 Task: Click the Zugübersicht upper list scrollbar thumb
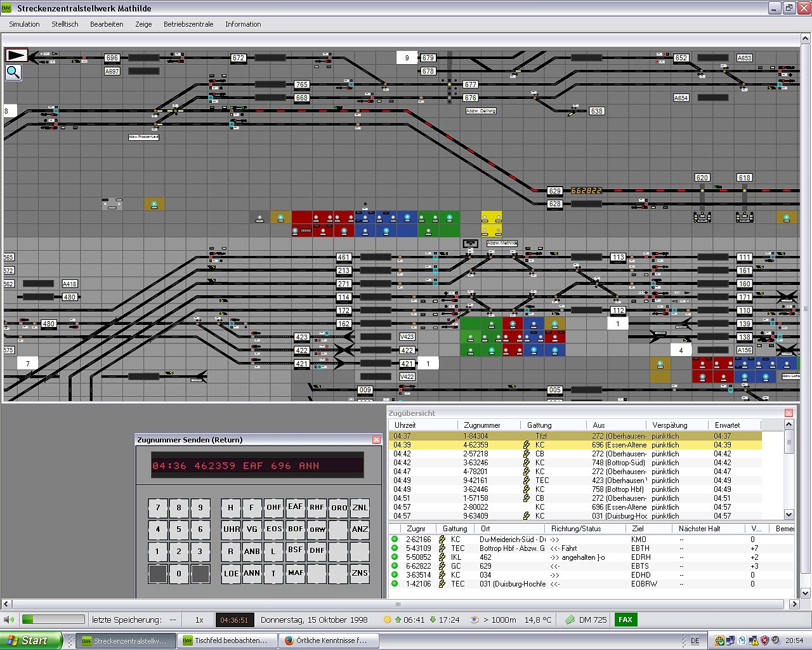(x=789, y=442)
